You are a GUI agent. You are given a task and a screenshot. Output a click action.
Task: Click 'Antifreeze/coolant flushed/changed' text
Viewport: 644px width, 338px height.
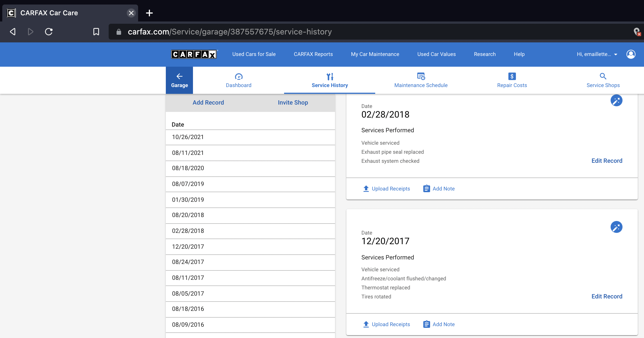403,279
